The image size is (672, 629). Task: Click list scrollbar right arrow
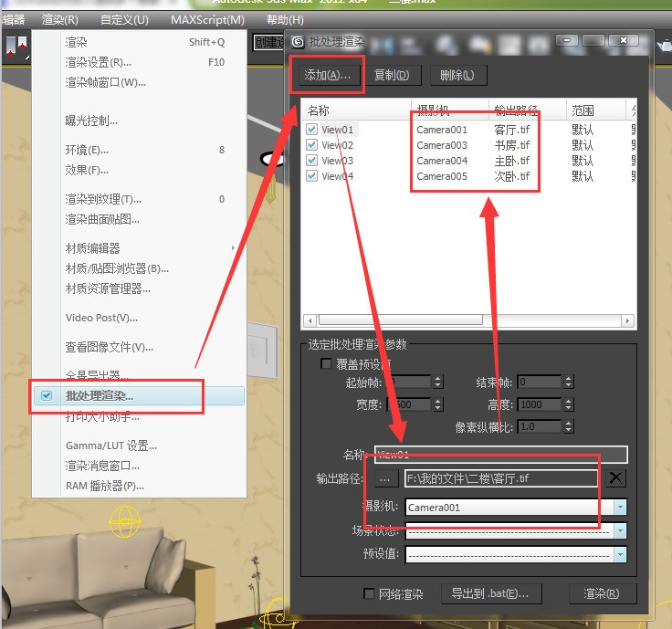point(627,320)
